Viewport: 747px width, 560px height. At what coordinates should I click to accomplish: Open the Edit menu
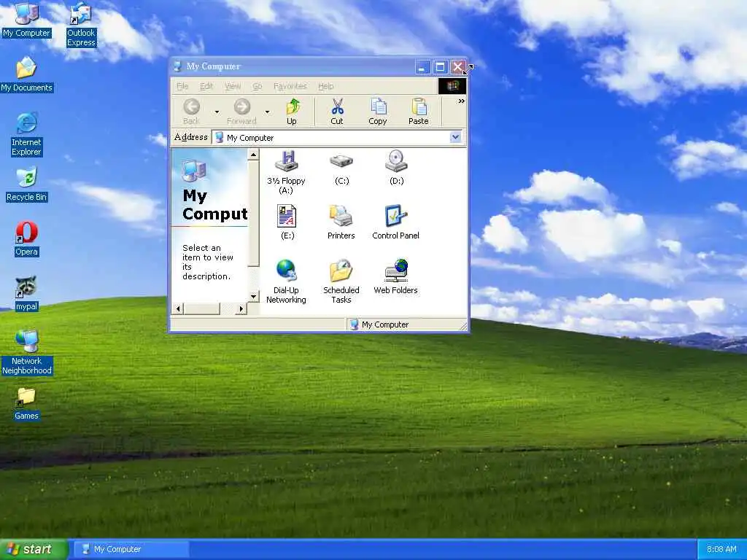tap(206, 86)
